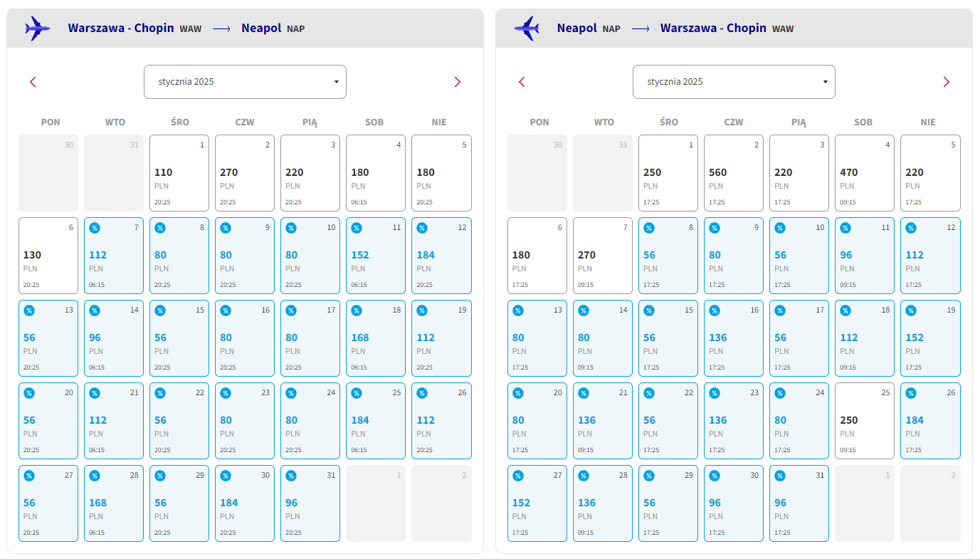Viewport: 980px width, 559px height.
Task: Open return month dropdown showing stycznia 2025
Action: 734,82
